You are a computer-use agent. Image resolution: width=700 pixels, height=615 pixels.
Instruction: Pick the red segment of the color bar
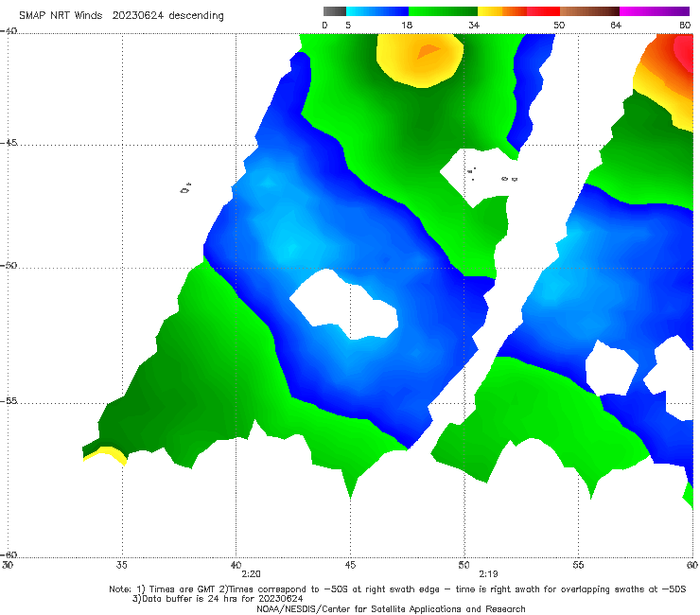(543, 11)
